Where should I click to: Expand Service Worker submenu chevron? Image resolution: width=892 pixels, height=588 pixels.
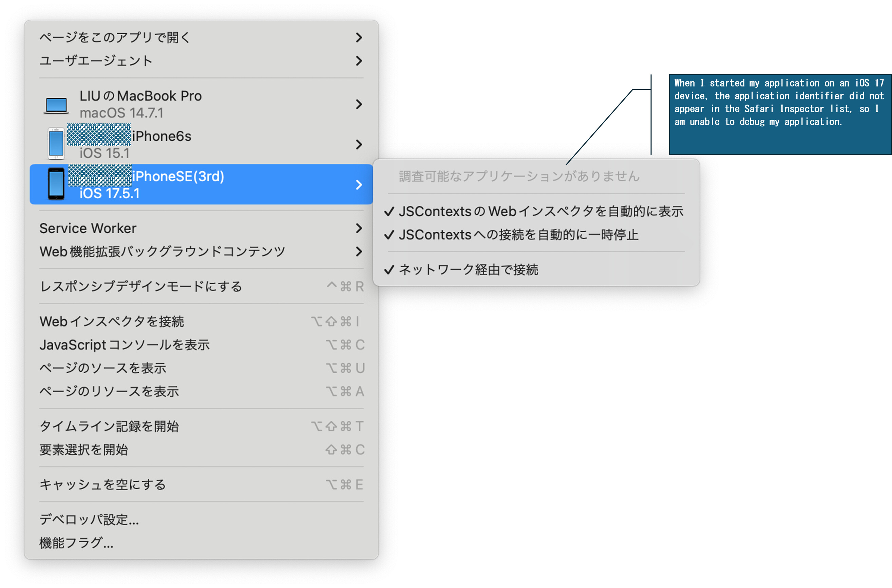click(359, 228)
